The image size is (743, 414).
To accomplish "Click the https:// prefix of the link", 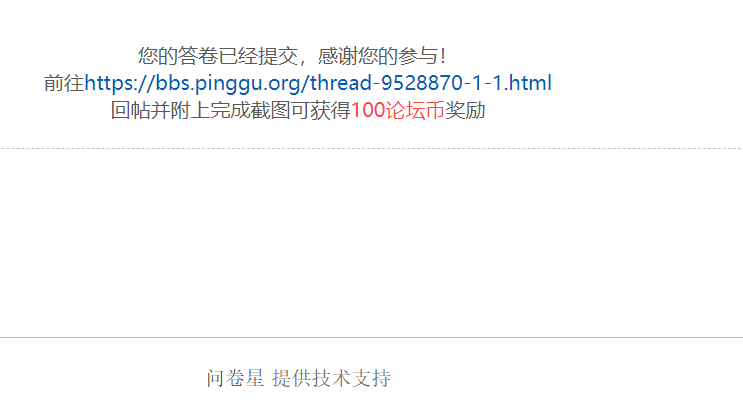I will point(120,83).
